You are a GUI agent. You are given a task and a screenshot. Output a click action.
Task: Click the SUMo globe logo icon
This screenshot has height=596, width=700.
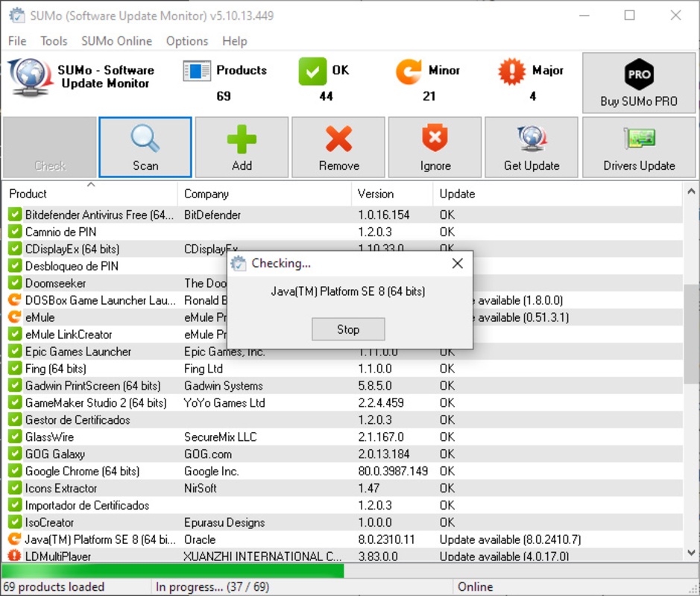pyautogui.click(x=30, y=77)
